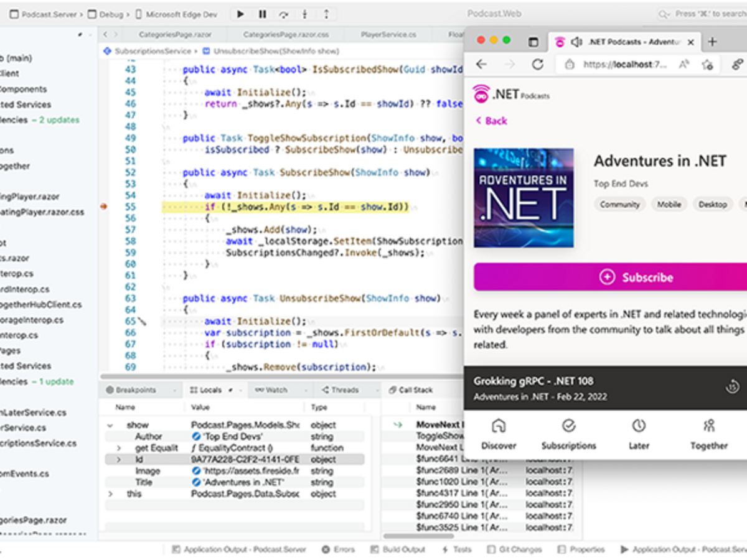Switch to the PlayerService.cs tab
This screenshot has width=747, height=560.
(x=387, y=34)
